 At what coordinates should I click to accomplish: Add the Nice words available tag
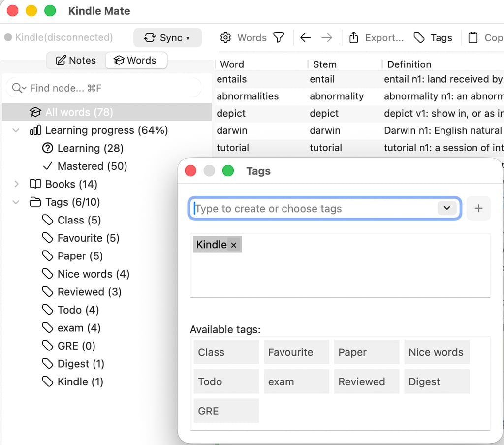(436, 352)
